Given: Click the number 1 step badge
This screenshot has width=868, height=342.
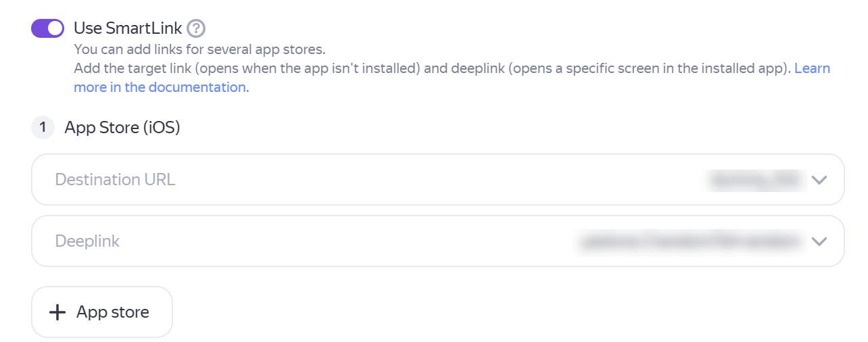Looking at the screenshot, I should 43,127.
